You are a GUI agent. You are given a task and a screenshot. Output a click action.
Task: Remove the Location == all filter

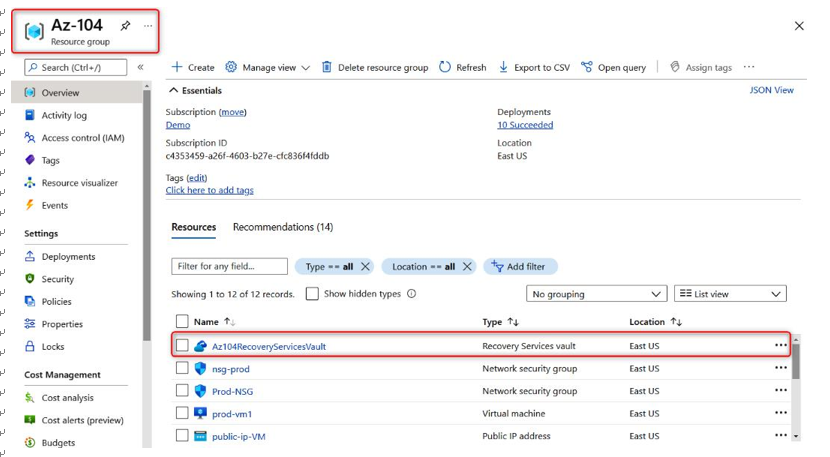[x=467, y=266]
